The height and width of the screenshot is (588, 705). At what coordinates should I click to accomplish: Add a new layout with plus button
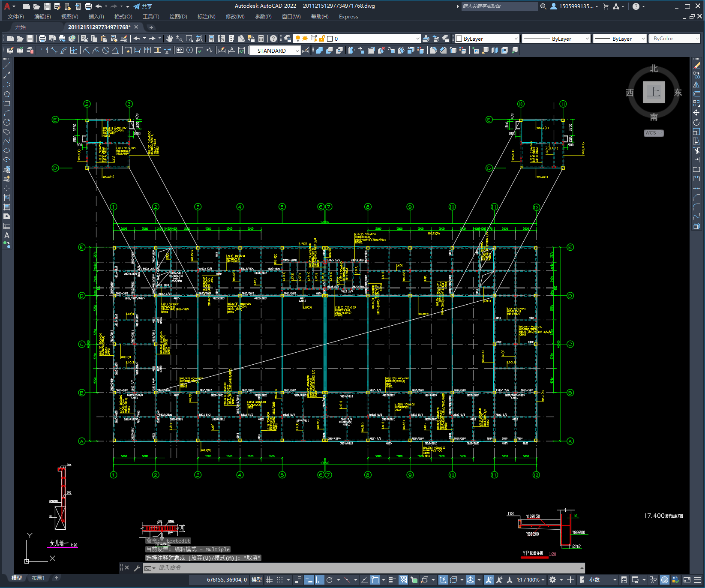point(56,578)
